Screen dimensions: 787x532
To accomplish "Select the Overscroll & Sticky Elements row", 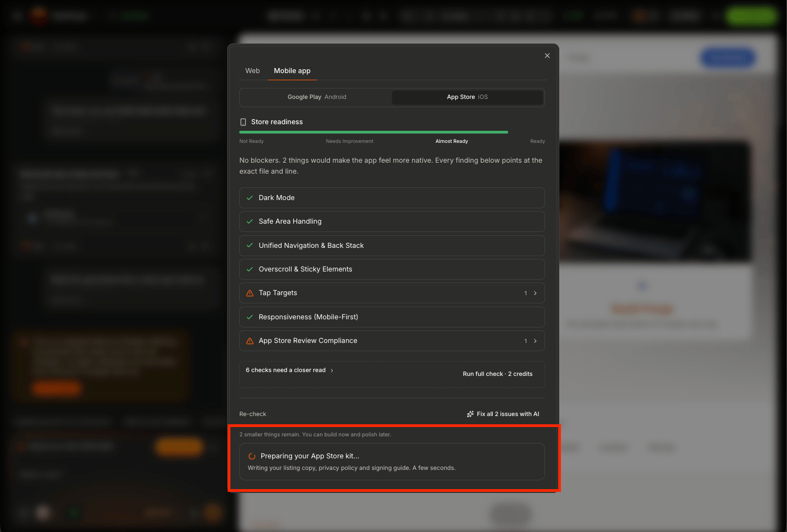I will pyautogui.click(x=392, y=269).
